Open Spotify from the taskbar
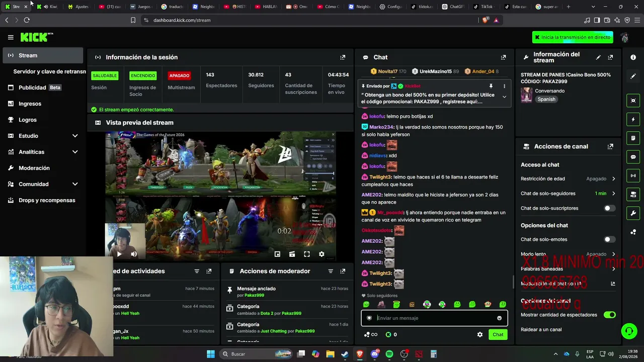The image size is (644, 362). [389, 354]
